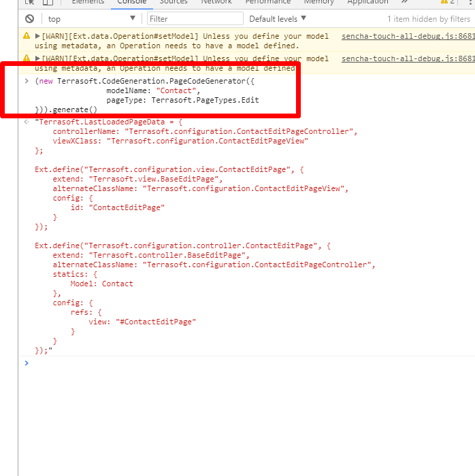Click the 'modelName: "Contact",' line
This screenshot has height=476, width=475.
coord(153,90)
